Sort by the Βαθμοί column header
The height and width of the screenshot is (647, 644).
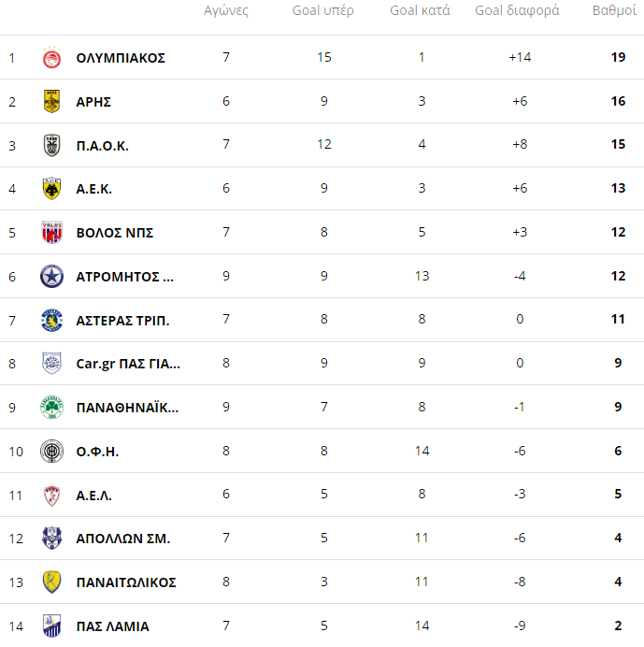[614, 10]
